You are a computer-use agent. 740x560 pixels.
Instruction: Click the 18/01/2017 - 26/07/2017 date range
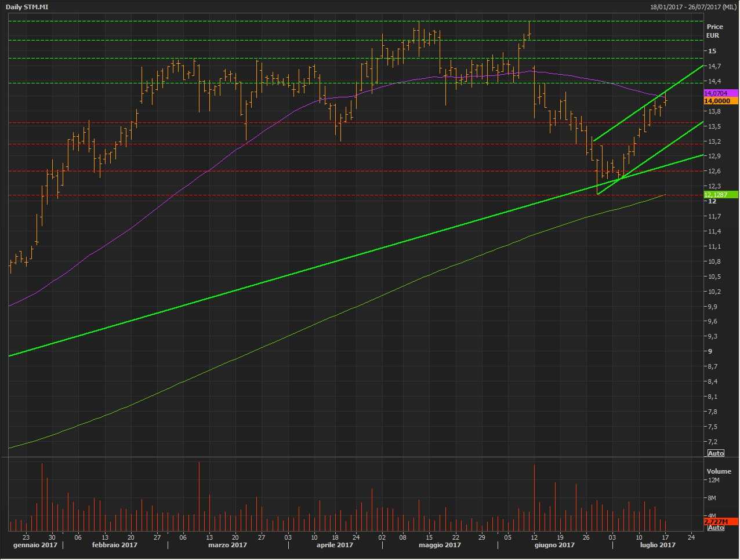(693, 7)
